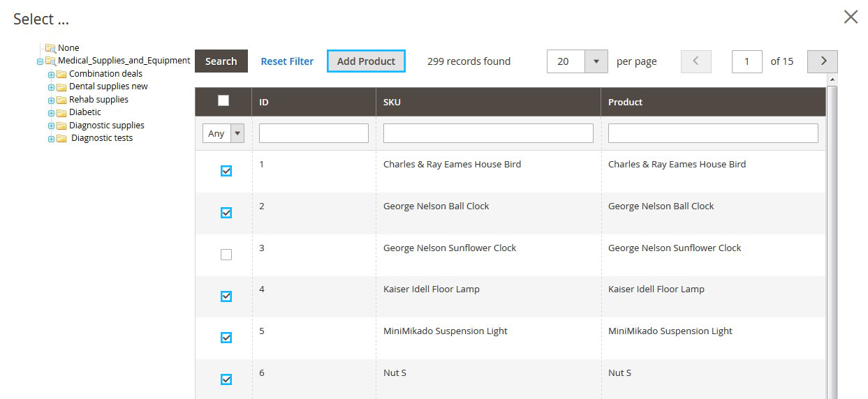
Task: Uncheck MiniMikado Suspension Light row
Action: tap(226, 338)
